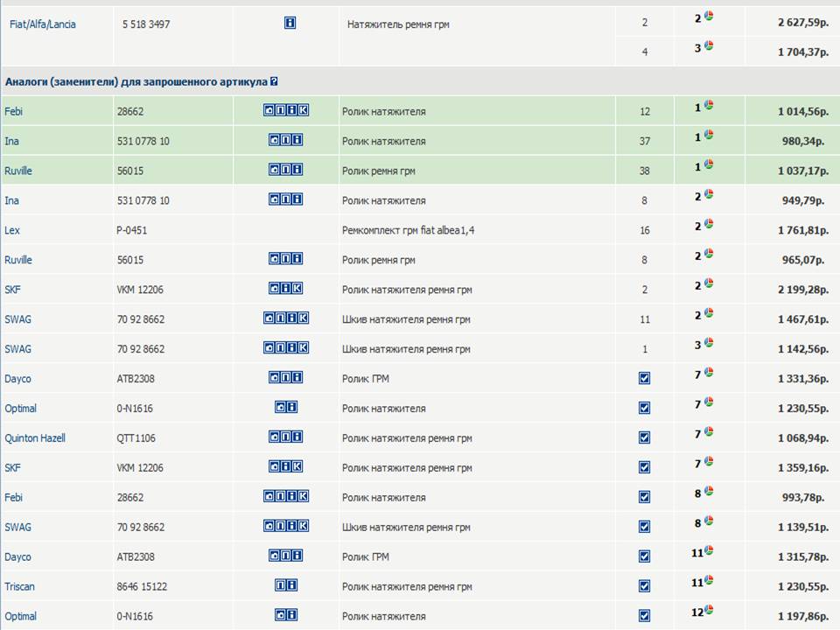Viewport: 840px width, 630px height.
Task: Click K icon in Febi row priced 1 014,56р.
Action: click(x=304, y=110)
